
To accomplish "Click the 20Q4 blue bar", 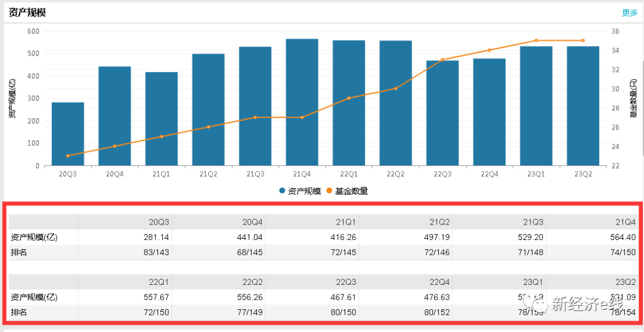I will coord(114,116).
